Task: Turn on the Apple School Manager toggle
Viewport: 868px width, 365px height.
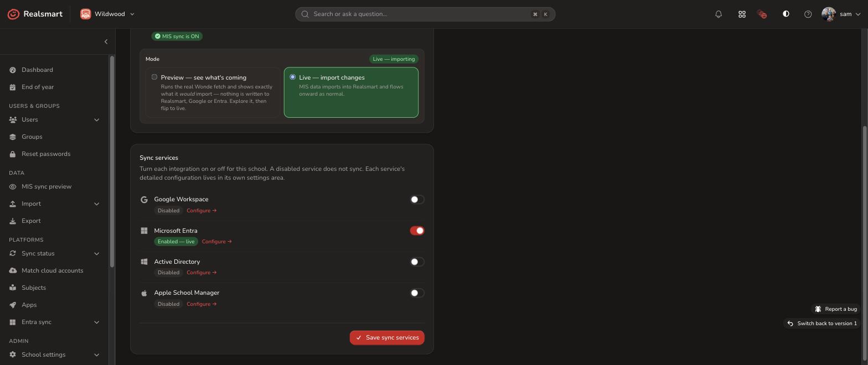Action: [x=417, y=293]
